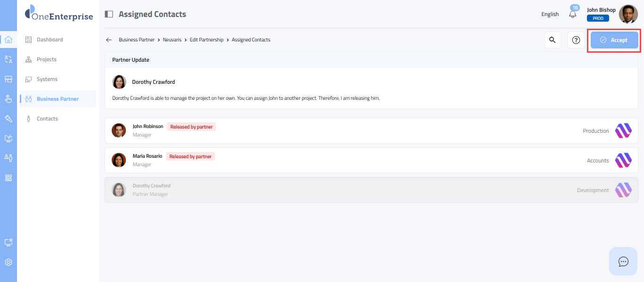Open Projects from the sidebar menu
The image size is (644, 282).
pyautogui.click(x=46, y=59)
